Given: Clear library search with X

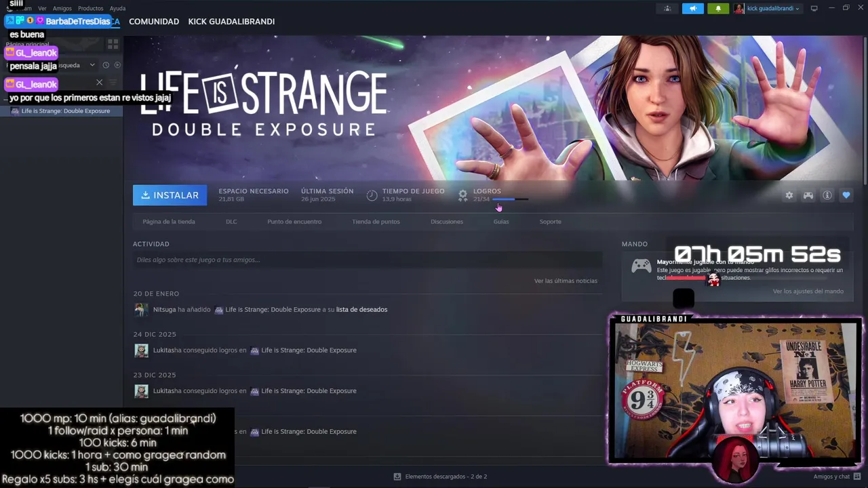Looking at the screenshot, I should pyautogui.click(x=99, y=83).
